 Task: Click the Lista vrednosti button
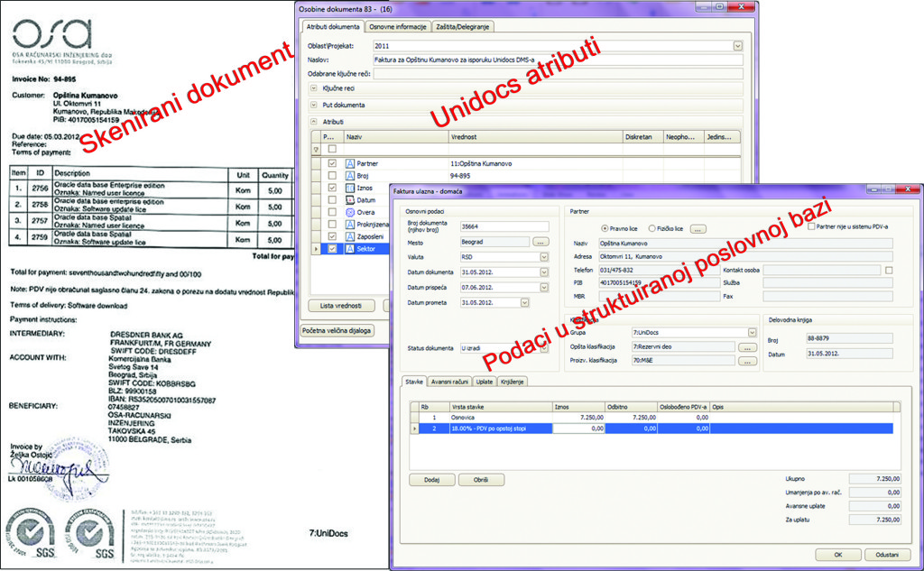click(x=342, y=306)
